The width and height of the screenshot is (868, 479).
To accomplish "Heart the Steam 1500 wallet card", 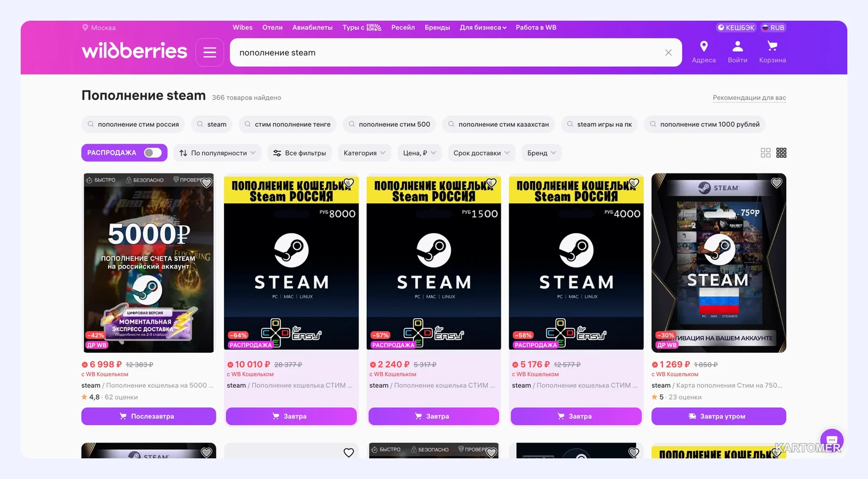I will (492, 183).
